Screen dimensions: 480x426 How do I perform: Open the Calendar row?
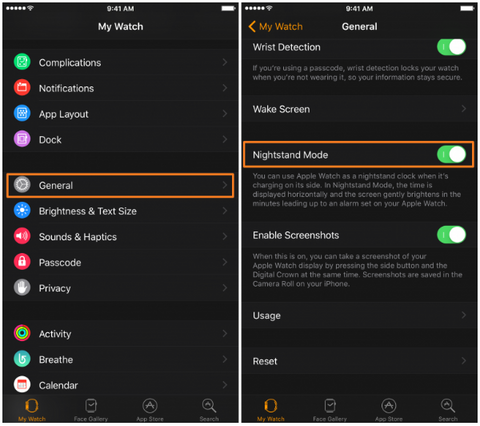click(x=120, y=385)
